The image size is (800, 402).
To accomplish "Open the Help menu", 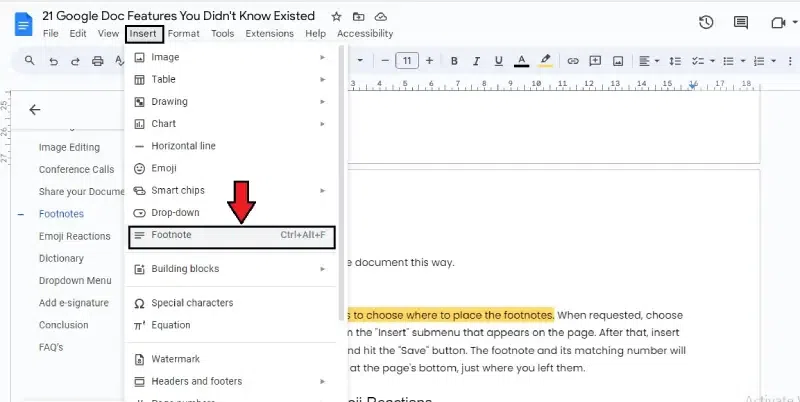I will point(315,34).
